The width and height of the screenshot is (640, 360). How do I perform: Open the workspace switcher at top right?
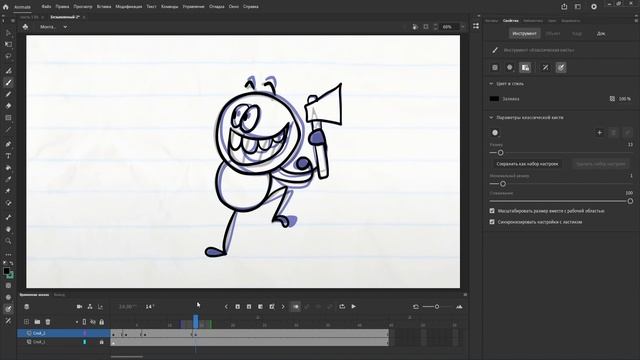[578, 7]
